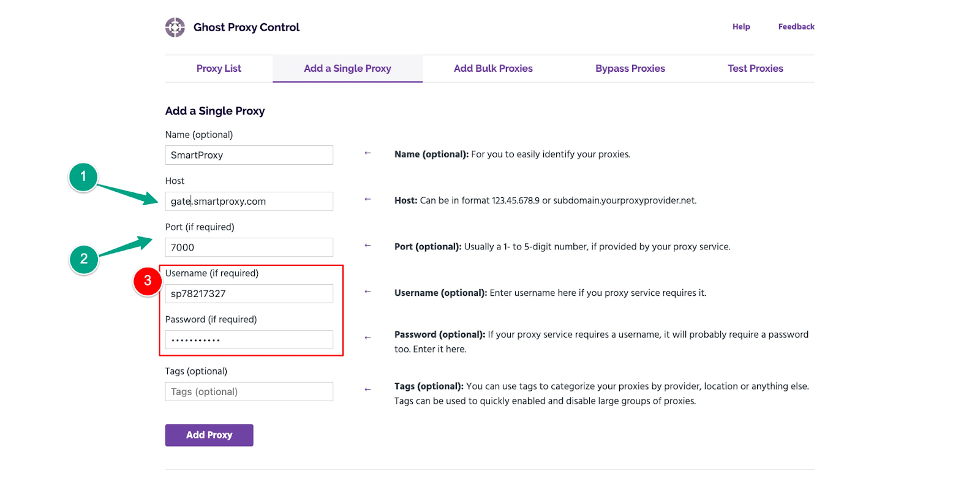
Task: Open the Proxy List tab
Action: point(219,69)
